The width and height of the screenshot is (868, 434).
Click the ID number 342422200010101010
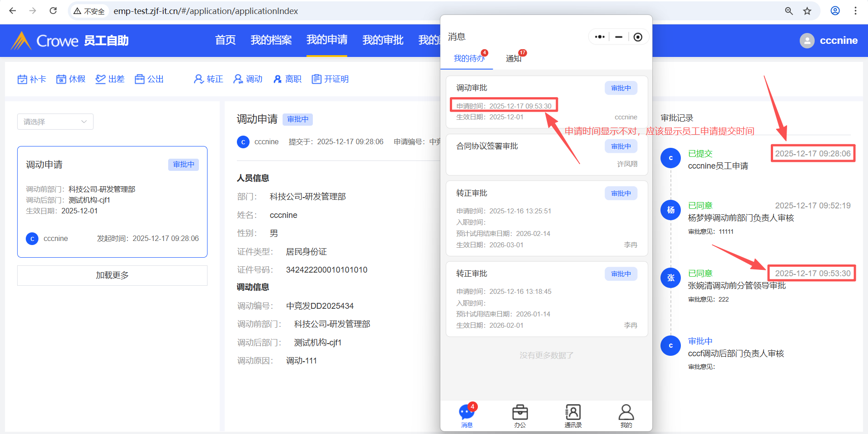[326, 270]
